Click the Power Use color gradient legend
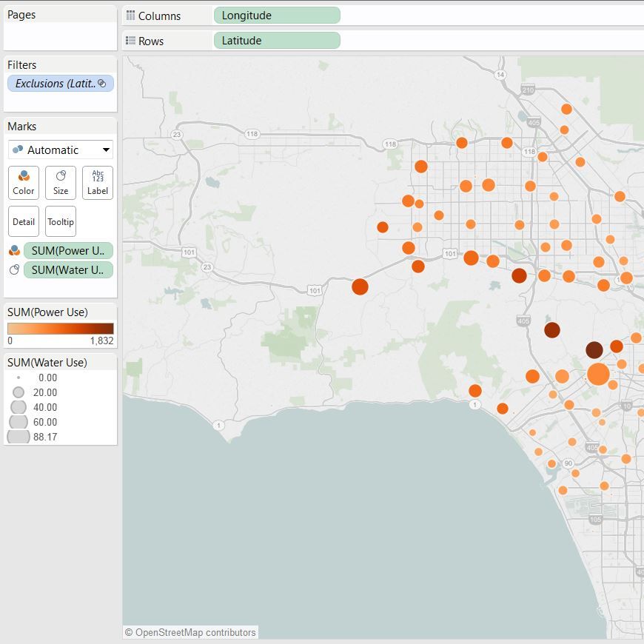644x644 pixels. (x=61, y=329)
